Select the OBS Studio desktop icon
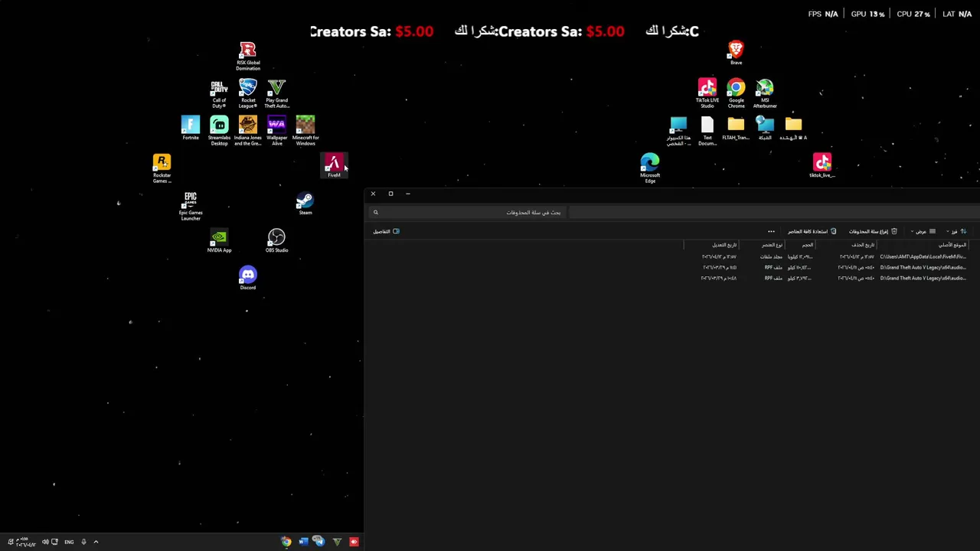 pos(276,241)
